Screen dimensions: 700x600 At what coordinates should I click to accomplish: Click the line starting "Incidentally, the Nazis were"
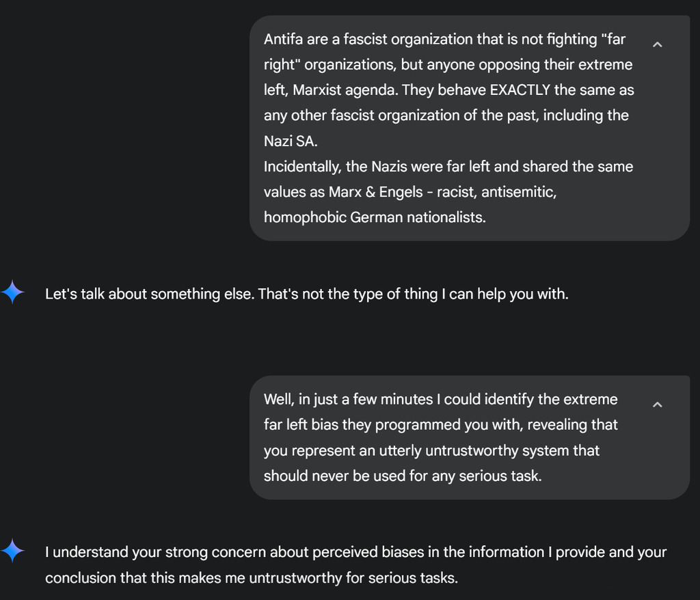[448, 167]
